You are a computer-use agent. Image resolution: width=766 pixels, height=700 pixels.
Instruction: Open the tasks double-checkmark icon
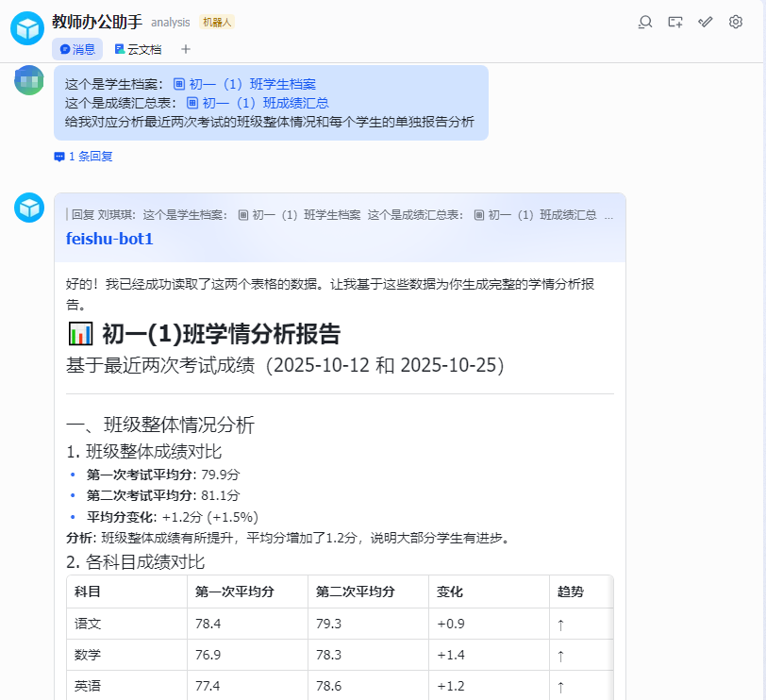coord(706,22)
